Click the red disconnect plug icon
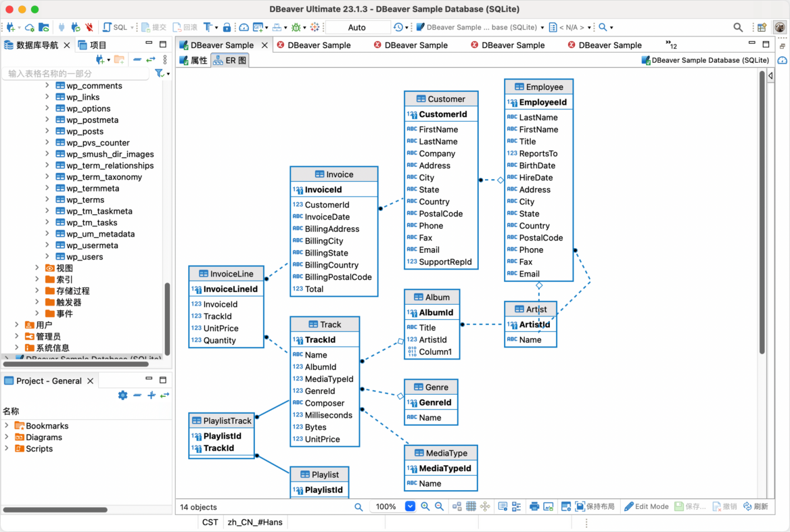The width and height of the screenshot is (790, 532). pos(89,27)
